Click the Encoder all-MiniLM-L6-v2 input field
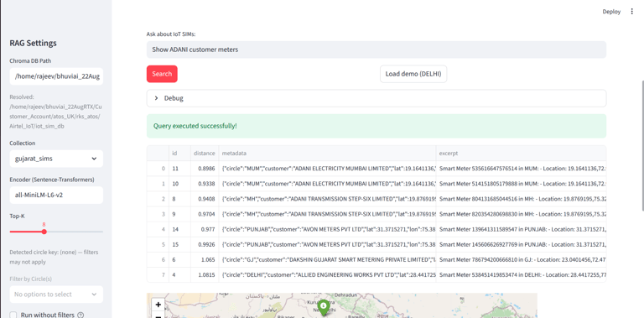Viewport: 644px width, 318px height. 56,195
